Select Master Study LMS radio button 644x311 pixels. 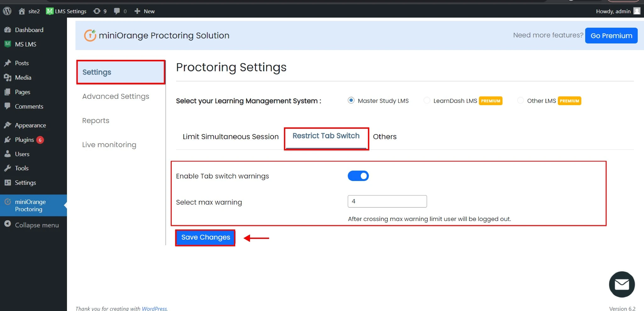pyautogui.click(x=351, y=100)
